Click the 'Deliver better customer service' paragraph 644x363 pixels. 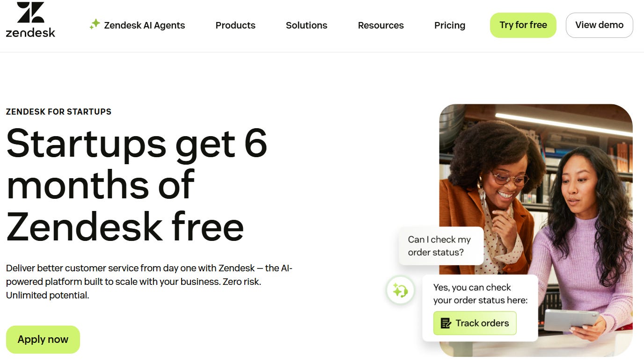pos(149,282)
